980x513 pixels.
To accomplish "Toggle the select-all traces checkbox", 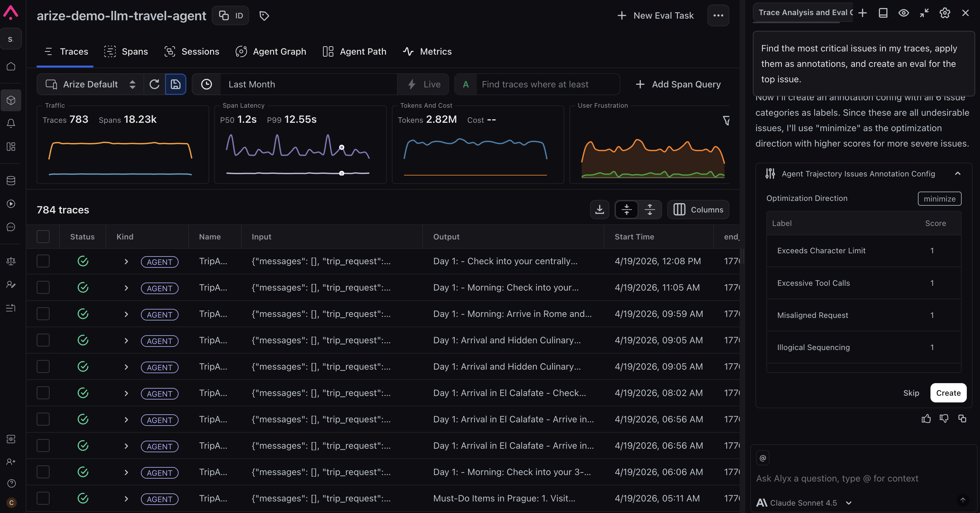I will click(x=43, y=236).
